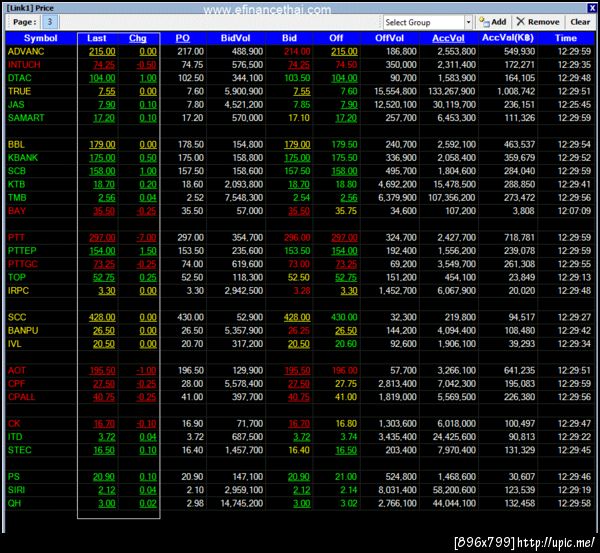The height and width of the screenshot is (553, 600).
Task: Select the AOT symbol
Action: click(x=17, y=370)
